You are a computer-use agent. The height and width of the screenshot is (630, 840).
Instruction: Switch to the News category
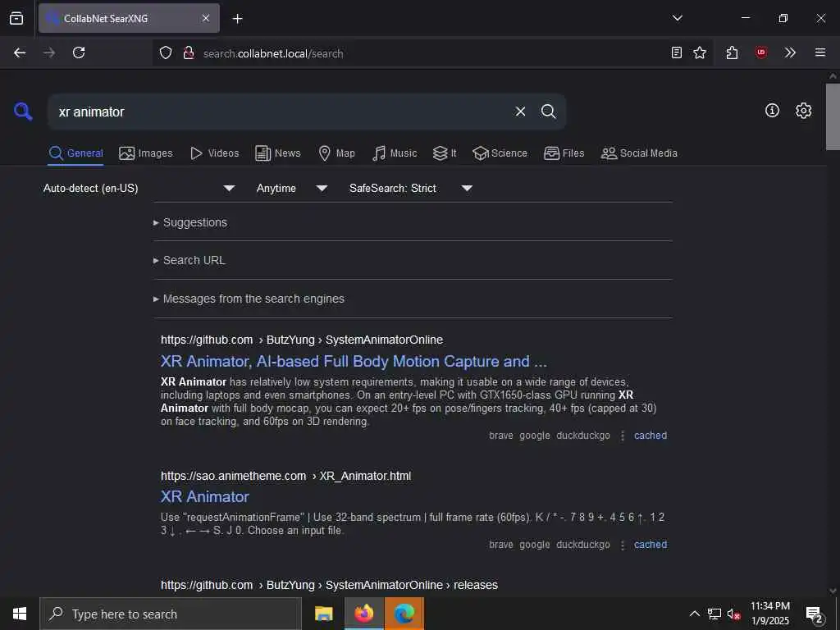point(278,153)
